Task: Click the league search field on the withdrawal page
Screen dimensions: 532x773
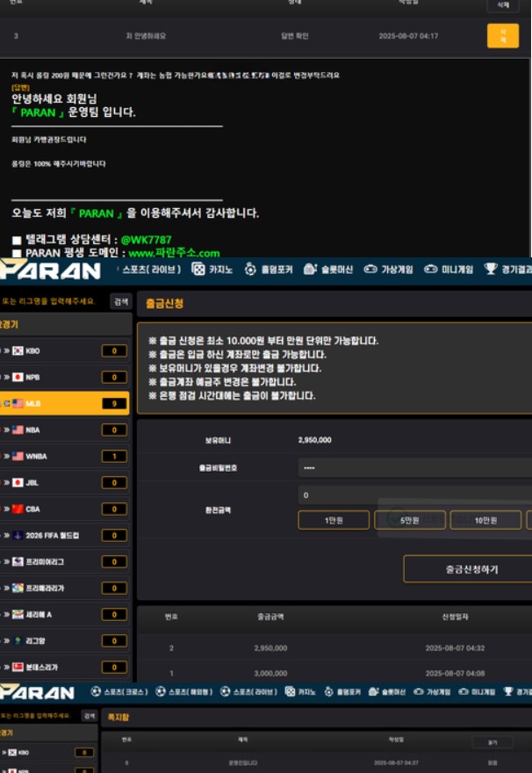Action: click(x=54, y=301)
